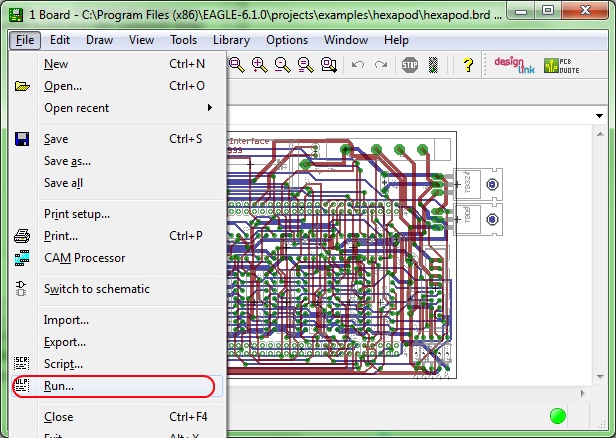The width and height of the screenshot is (616, 438).
Task: Open the PCB Quote toolbar button
Action: [x=561, y=66]
